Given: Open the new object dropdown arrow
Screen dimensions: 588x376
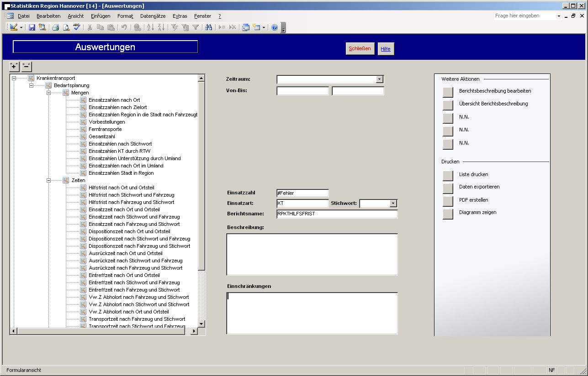Looking at the screenshot, I should click(264, 27).
